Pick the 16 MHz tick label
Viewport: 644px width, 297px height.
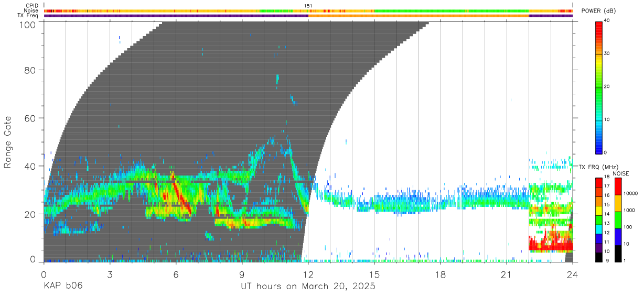(607, 195)
